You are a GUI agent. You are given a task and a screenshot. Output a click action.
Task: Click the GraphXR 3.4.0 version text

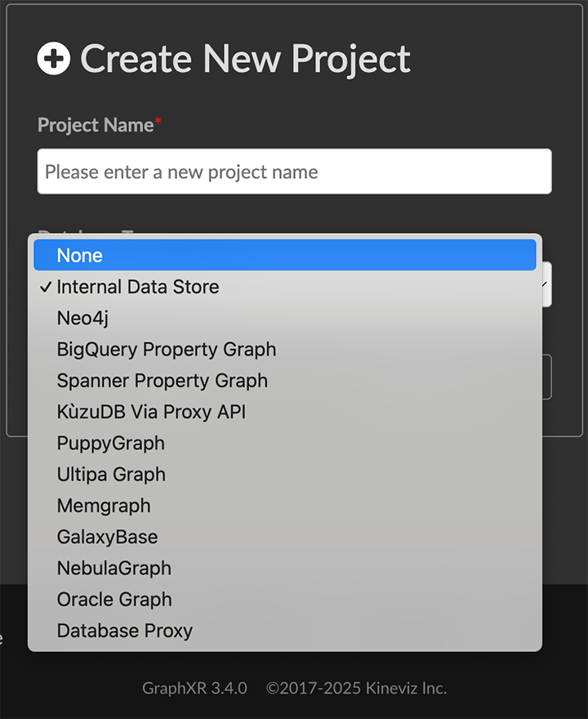(x=194, y=688)
